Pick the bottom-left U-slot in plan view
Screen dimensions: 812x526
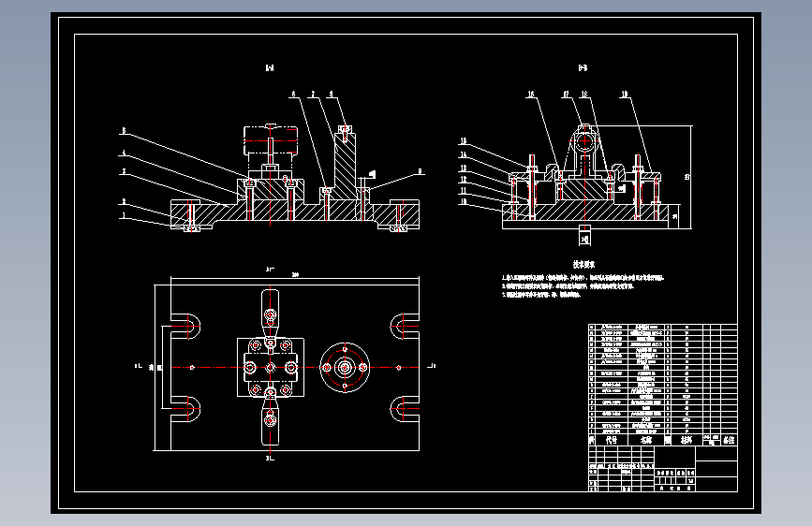[x=185, y=408]
